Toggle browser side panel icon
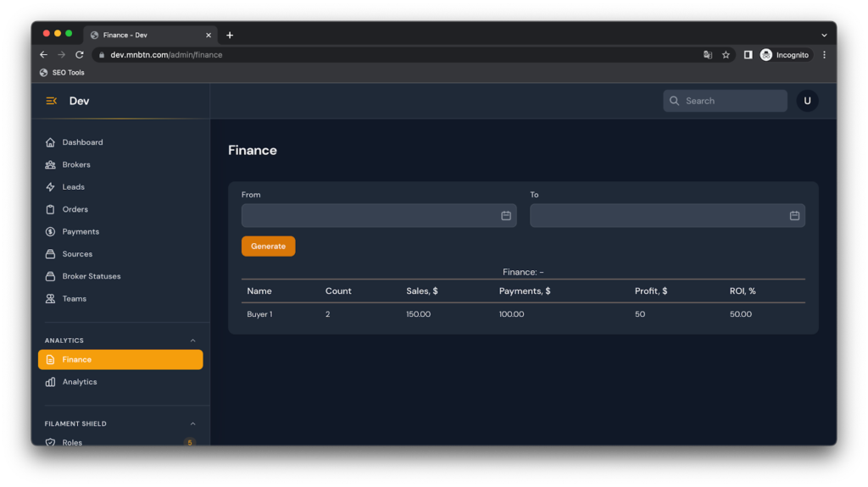 pos(748,55)
